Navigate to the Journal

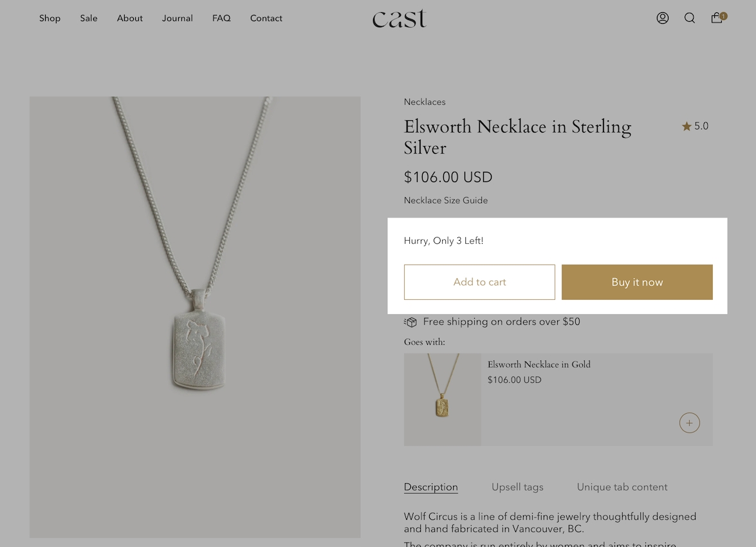pos(178,18)
